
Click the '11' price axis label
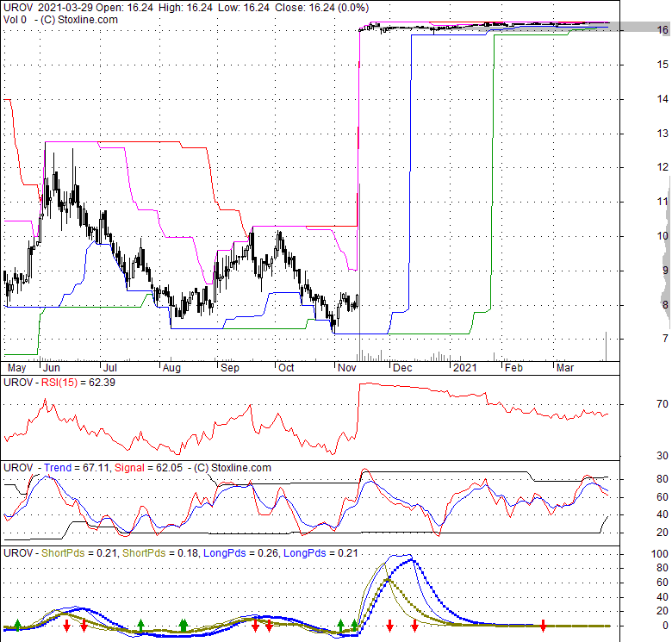point(663,202)
